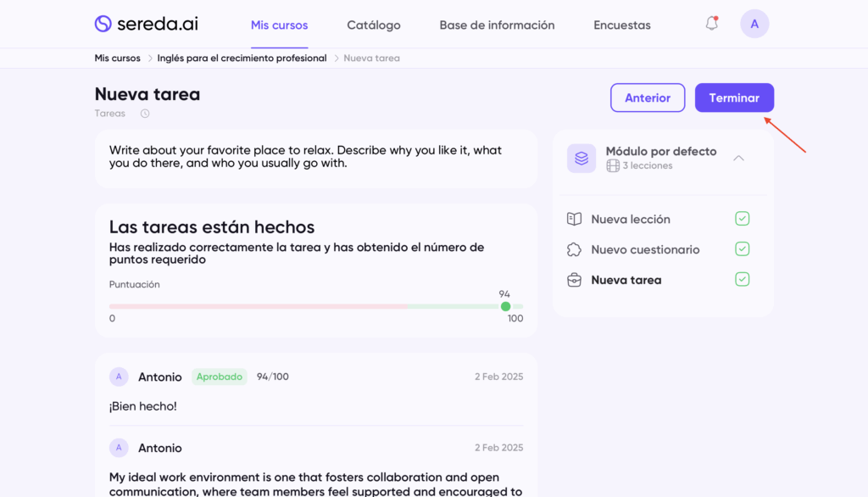
Task: Toggle the Nuevo cuestionario completion checkbox
Action: point(743,249)
